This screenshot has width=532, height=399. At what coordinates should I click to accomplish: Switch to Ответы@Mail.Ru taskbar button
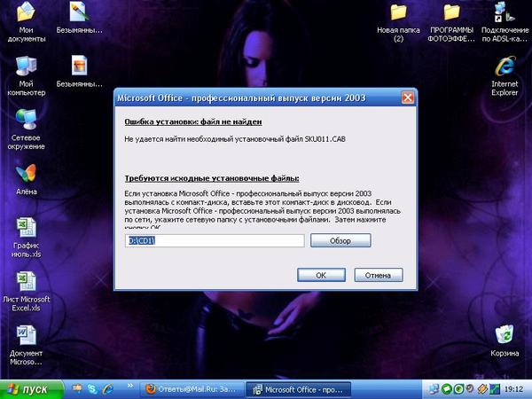193,389
